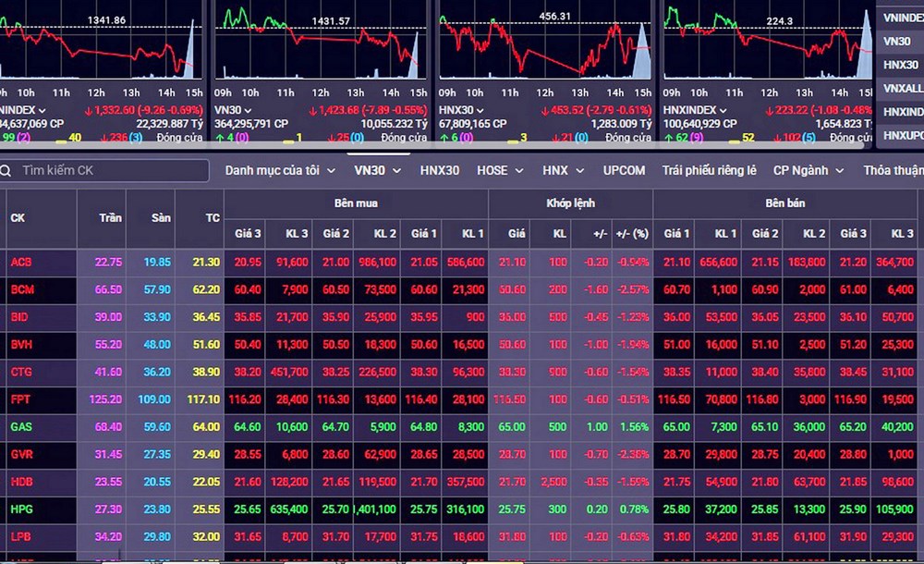Image resolution: width=924 pixels, height=564 pixels.
Task: Click GAS matched price 65.00
Action: pyautogui.click(x=512, y=427)
